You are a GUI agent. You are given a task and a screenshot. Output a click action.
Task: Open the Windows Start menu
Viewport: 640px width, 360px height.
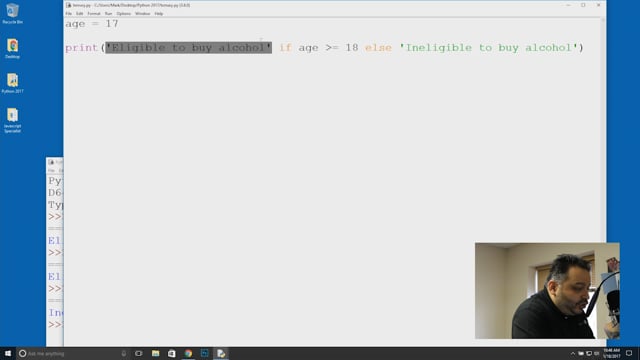[x=8, y=353]
